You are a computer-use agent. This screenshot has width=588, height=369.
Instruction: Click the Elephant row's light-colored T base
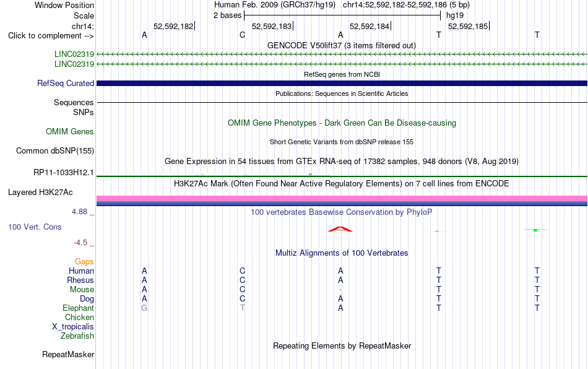point(242,308)
